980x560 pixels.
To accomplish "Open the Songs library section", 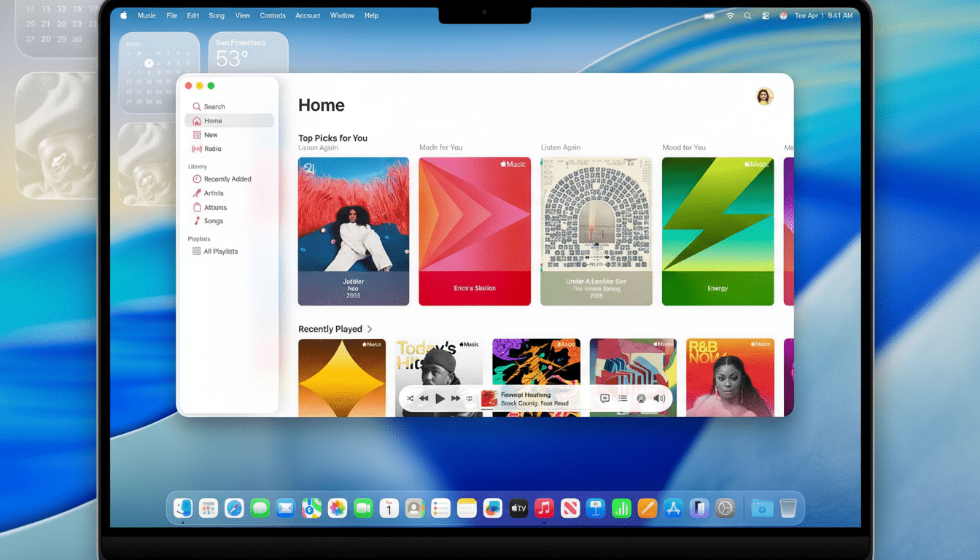I will point(211,221).
